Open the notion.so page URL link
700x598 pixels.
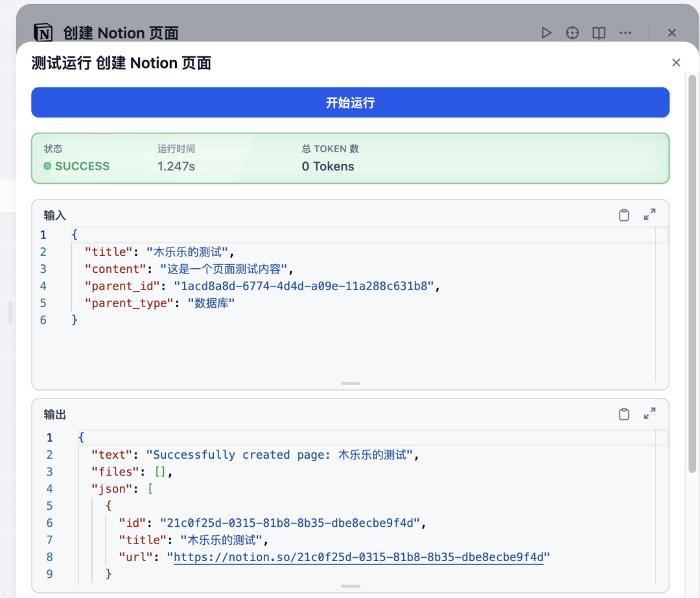click(358, 557)
